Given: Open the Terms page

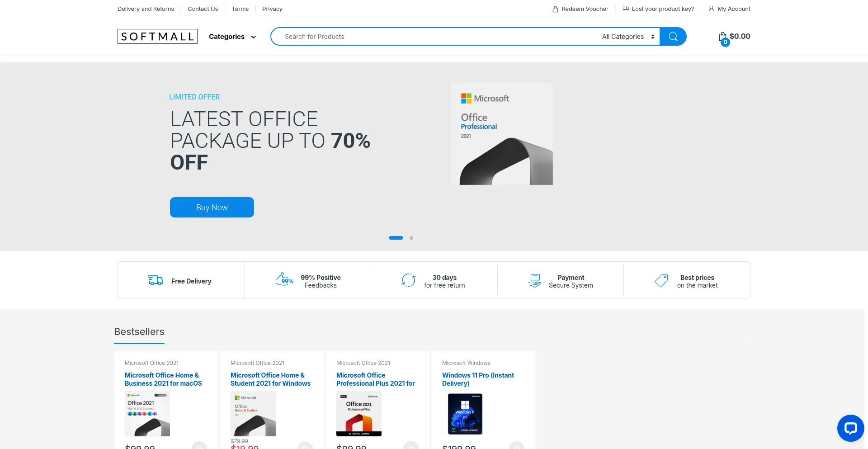Looking at the screenshot, I should [240, 9].
